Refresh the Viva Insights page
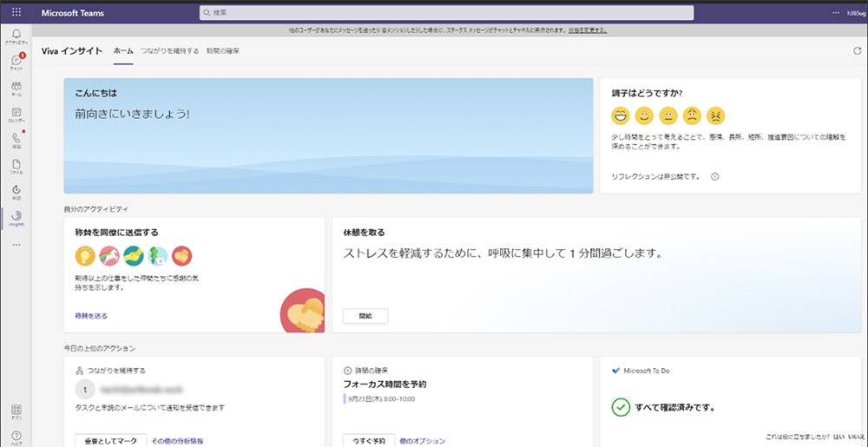 tap(858, 51)
